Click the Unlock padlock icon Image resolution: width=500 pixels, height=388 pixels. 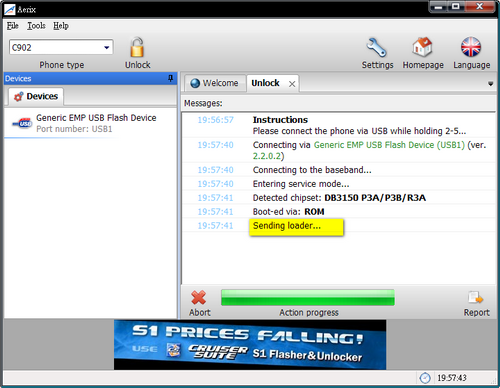[137, 47]
